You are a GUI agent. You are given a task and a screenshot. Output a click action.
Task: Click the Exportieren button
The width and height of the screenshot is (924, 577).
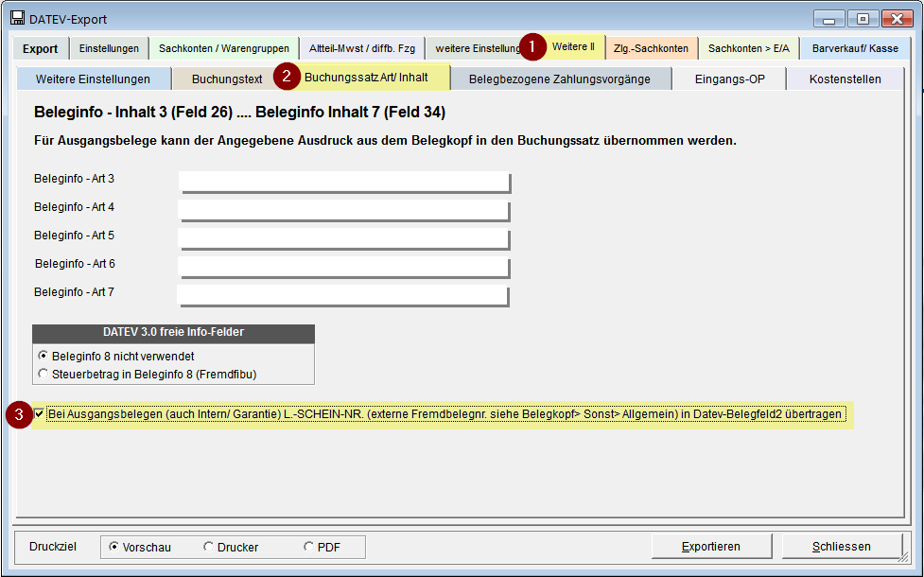click(711, 547)
